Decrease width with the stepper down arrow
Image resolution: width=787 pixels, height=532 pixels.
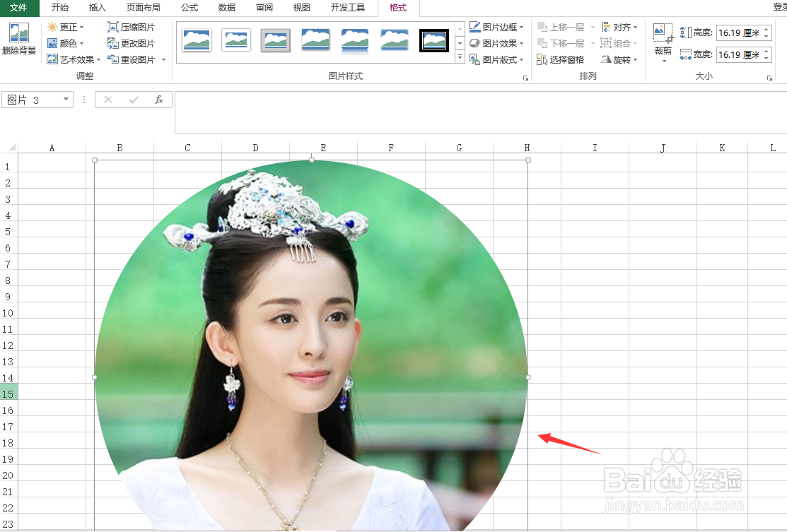(766, 58)
